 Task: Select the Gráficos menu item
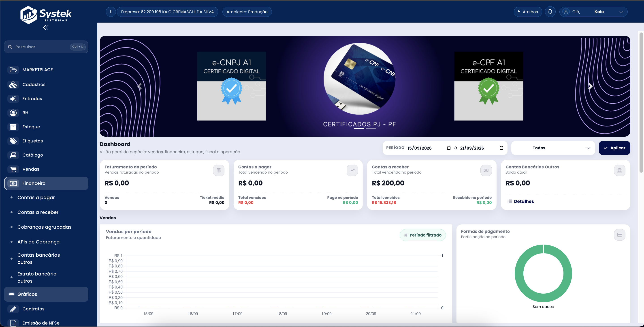(46, 294)
